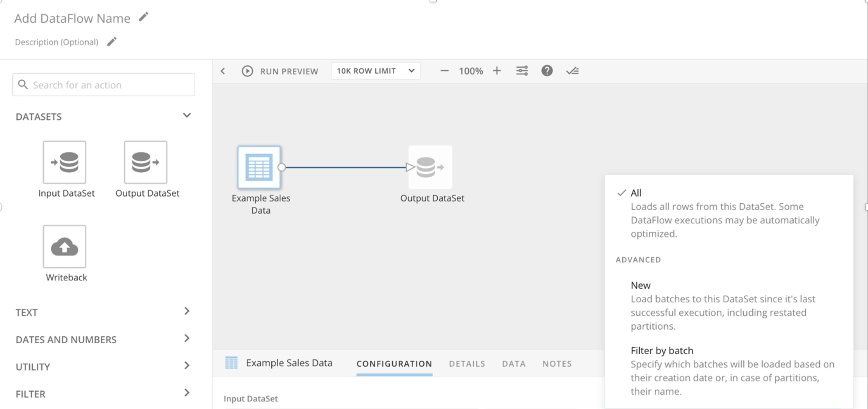Click the Writeback icon
This screenshot has width=868, height=409.
(64, 247)
